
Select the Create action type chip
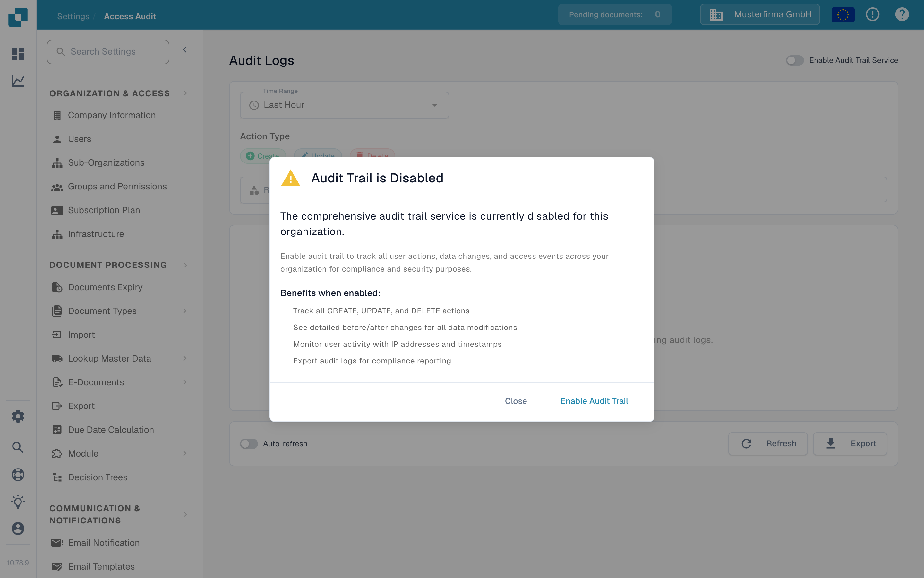pyautogui.click(x=263, y=156)
